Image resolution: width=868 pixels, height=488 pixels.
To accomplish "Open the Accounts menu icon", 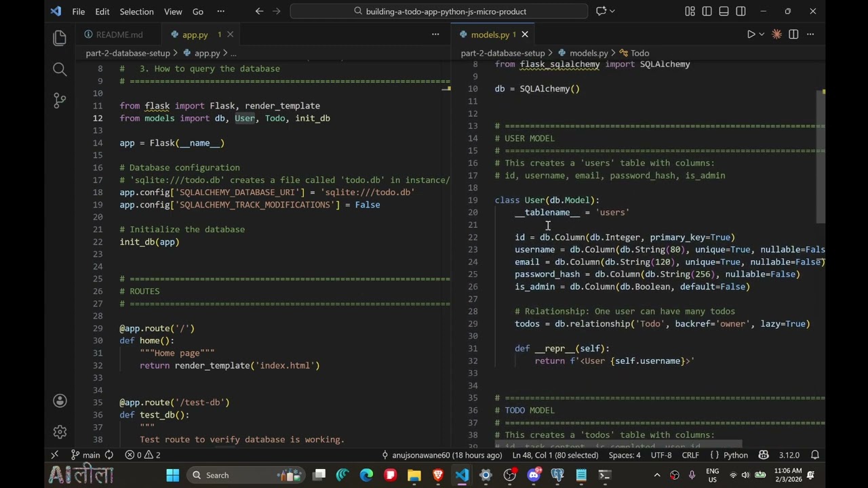I will click(x=60, y=401).
